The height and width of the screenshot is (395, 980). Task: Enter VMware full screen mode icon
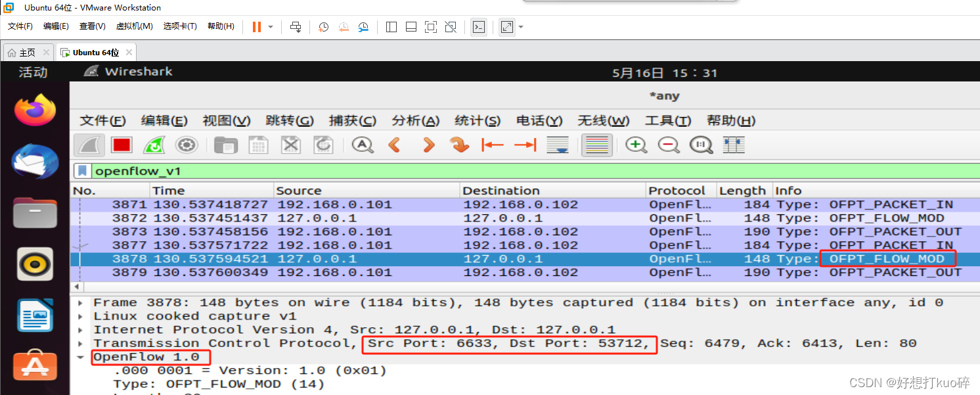[x=431, y=27]
